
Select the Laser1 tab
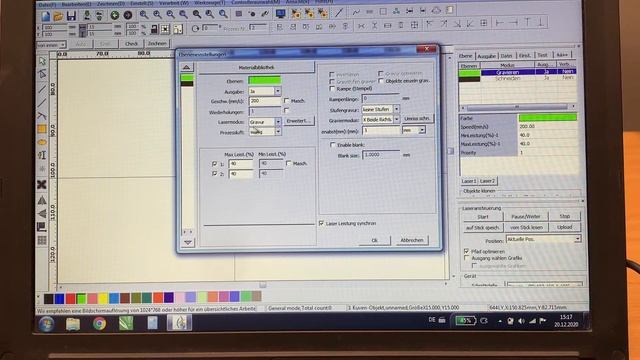[x=469, y=181]
